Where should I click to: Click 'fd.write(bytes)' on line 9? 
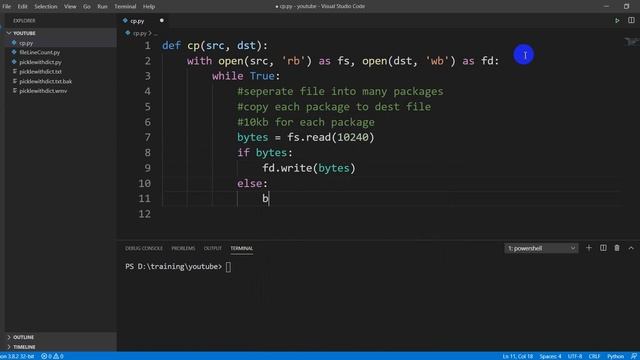coord(309,168)
